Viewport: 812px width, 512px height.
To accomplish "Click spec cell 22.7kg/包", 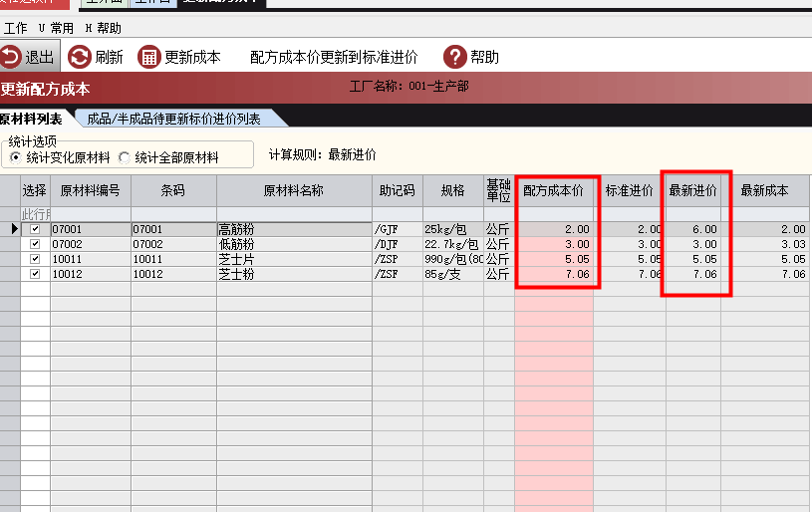I will (453, 244).
